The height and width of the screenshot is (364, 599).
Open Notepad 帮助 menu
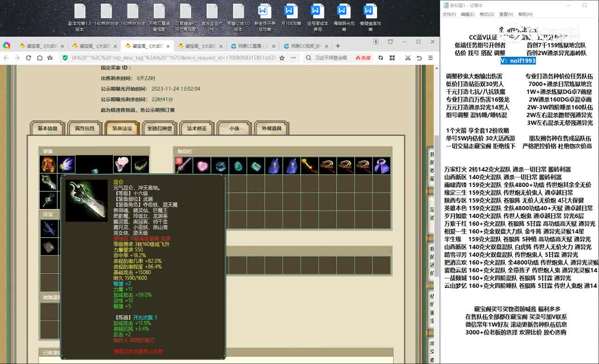pyautogui.click(x=525, y=15)
